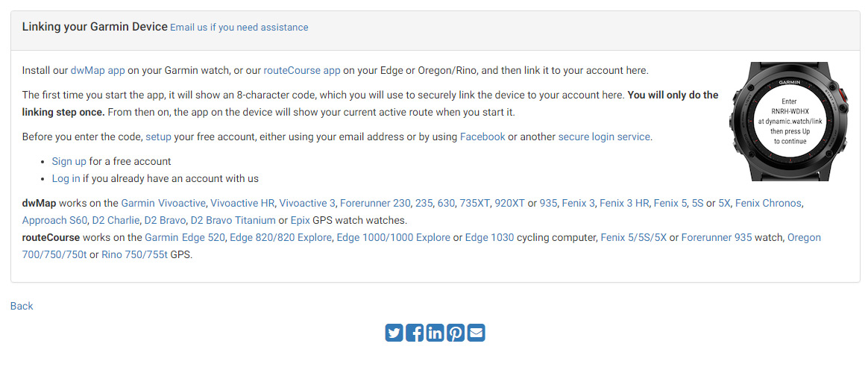Open the routeCourse app link
This screenshot has height=367, width=868.
point(302,70)
